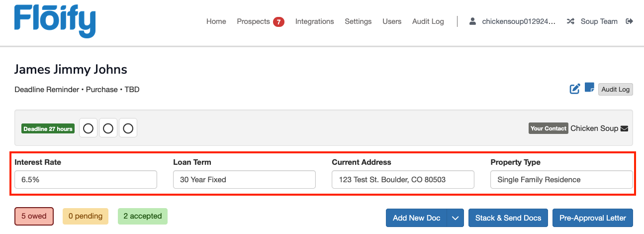The image size is (644, 234).
Task: Expand the Add New Doc dropdown arrow
Action: (x=455, y=218)
